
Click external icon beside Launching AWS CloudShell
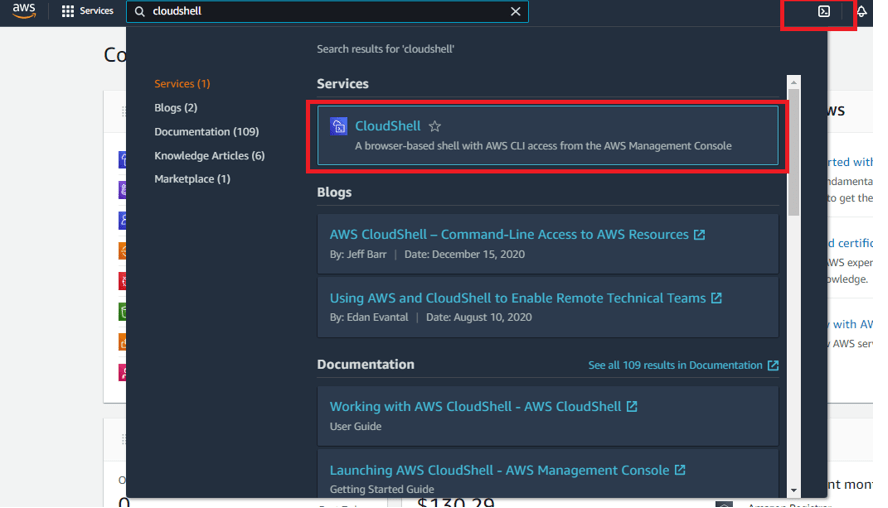point(680,470)
